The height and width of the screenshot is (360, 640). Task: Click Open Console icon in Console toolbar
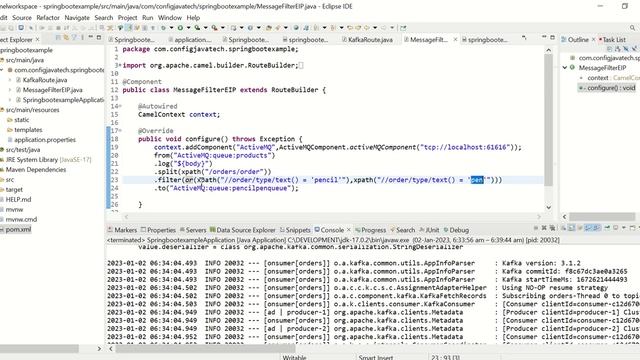(633, 228)
